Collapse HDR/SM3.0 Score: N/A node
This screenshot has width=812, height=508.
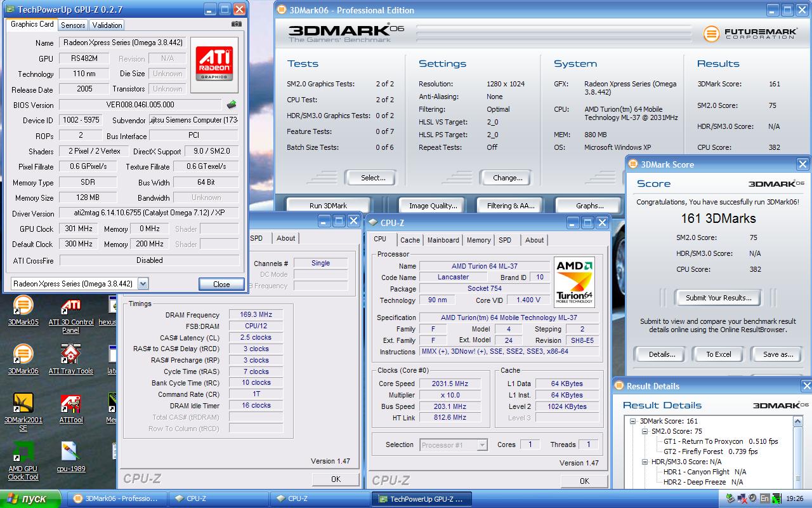tap(645, 462)
